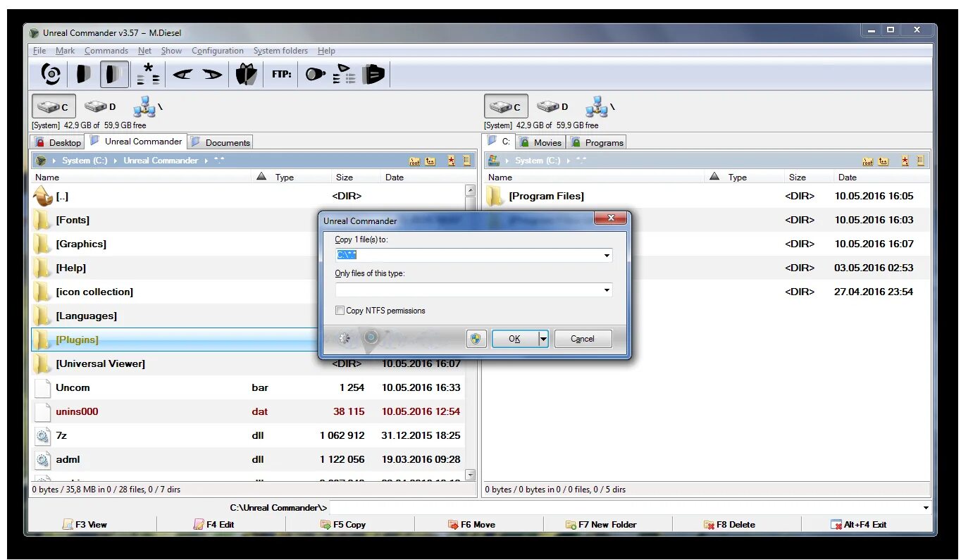Open history list icon in right path bar

pos(920,161)
